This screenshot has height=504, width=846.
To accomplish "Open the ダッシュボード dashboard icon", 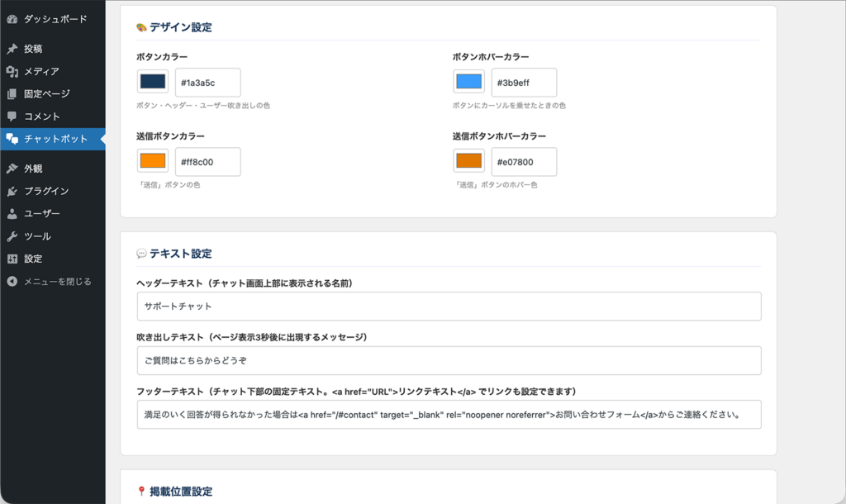I will pos(11,18).
